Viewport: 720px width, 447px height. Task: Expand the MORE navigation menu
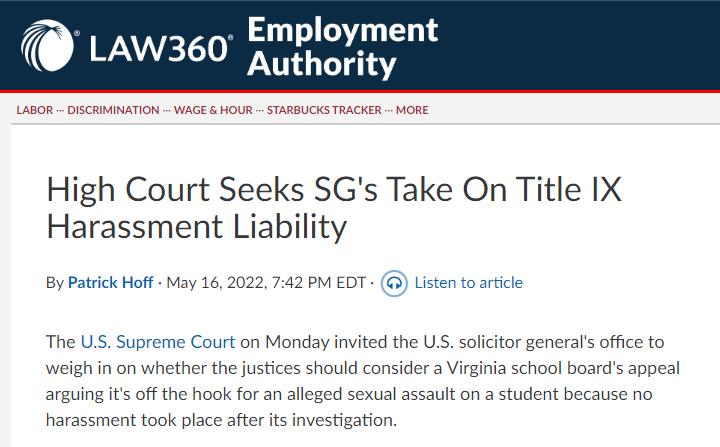tap(412, 110)
